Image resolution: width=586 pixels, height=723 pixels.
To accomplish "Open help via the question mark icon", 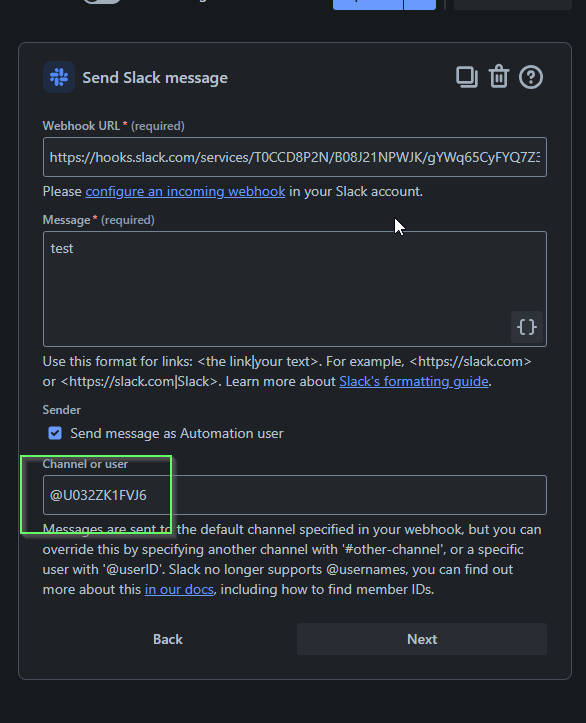I will click(x=531, y=77).
